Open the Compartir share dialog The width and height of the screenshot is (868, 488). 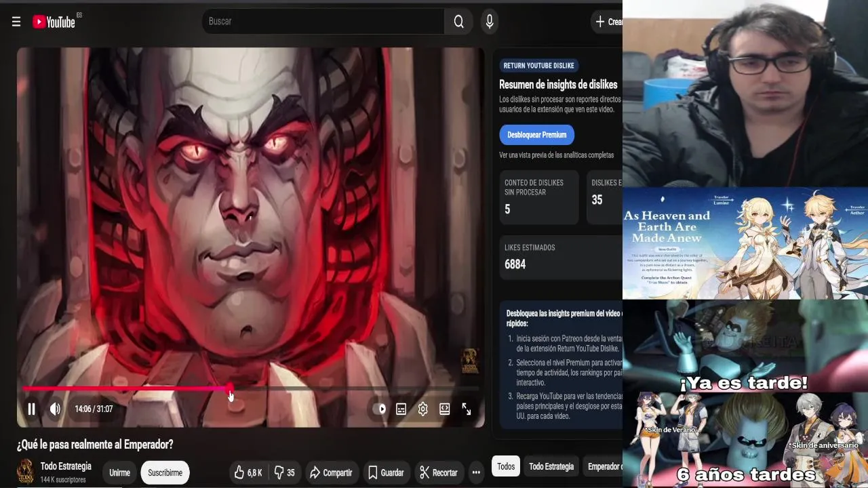click(x=331, y=472)
